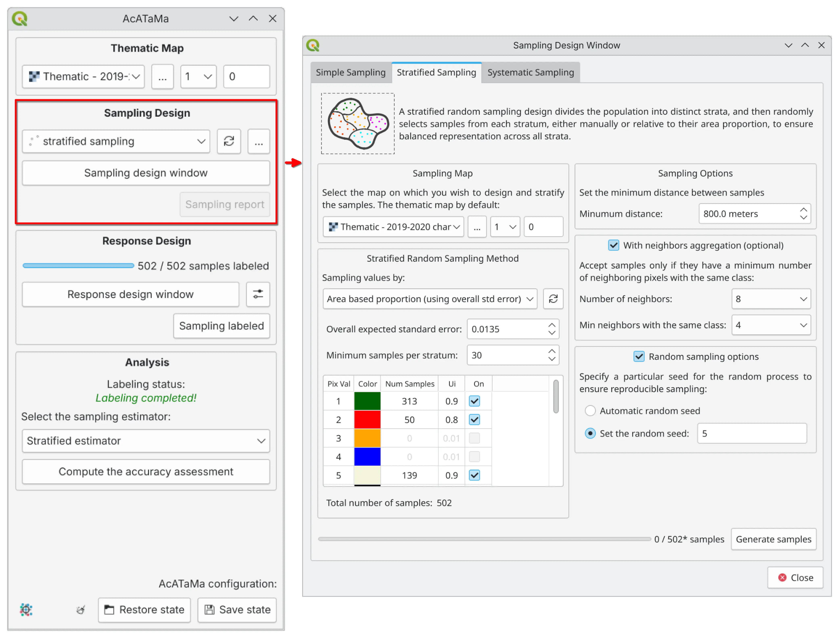This screenshot has height=638, width=840.
Task: Switch to Systematic Sampling tab
Action: click(x=530, y=72)
